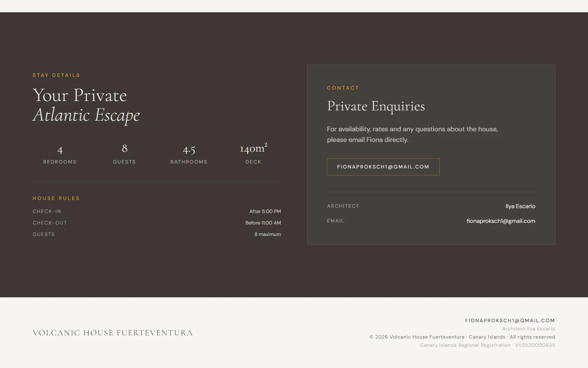Click the STAY DETAILS label
This screenshot has height=368, width=588.
click(x=56, y=75)
